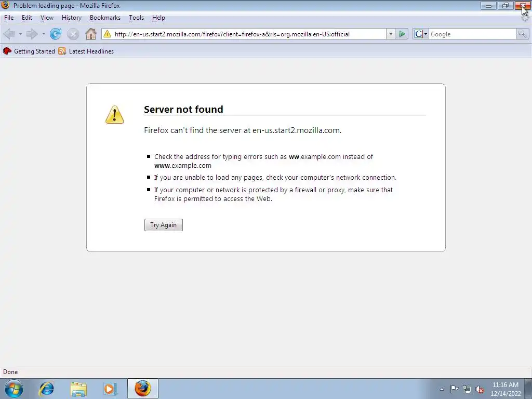Open the Bookmarks menu
This screenshot has width=532, height=399.
coord(105,18)
